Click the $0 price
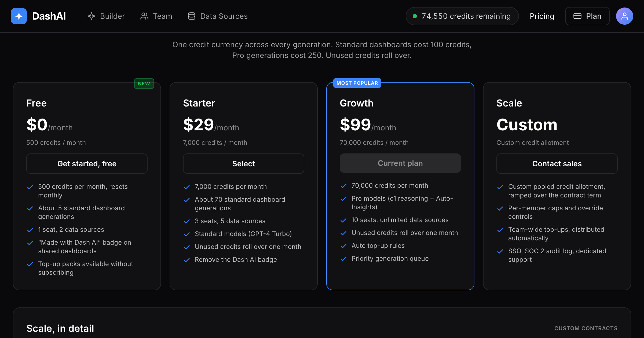Image resolution: width=644 pixels, height=338 pixels. click(x=37, y=125)
